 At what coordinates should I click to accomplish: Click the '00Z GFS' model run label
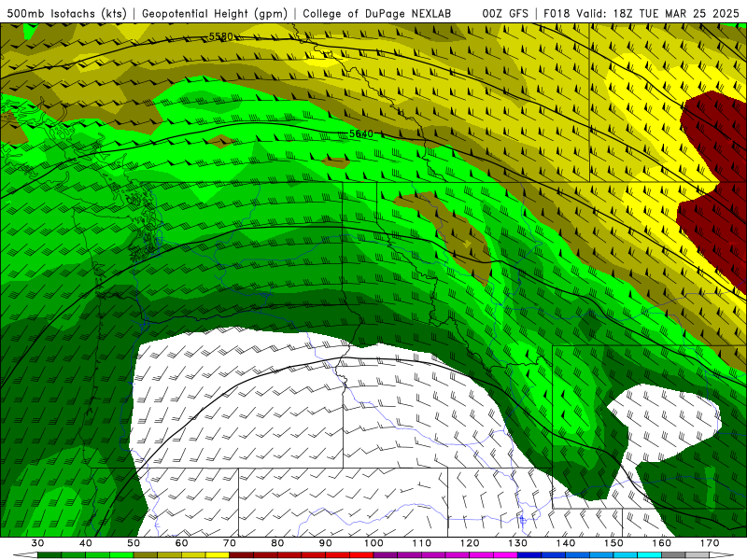click(505, 13)
